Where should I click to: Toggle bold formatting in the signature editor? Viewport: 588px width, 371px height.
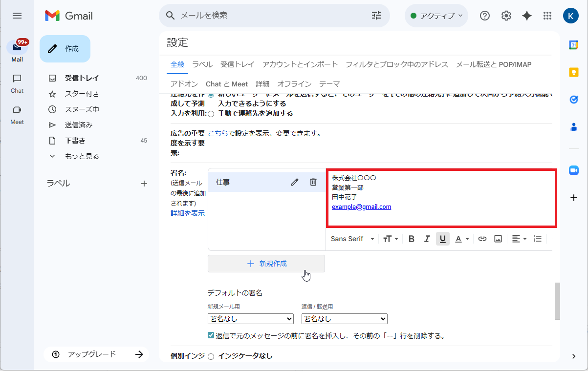411,239
